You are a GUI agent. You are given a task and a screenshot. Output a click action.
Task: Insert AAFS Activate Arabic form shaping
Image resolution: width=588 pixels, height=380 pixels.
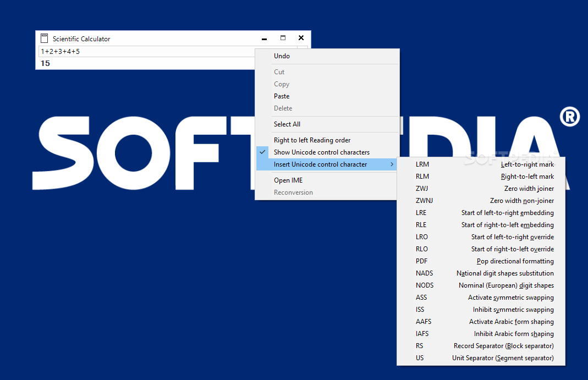481,322
